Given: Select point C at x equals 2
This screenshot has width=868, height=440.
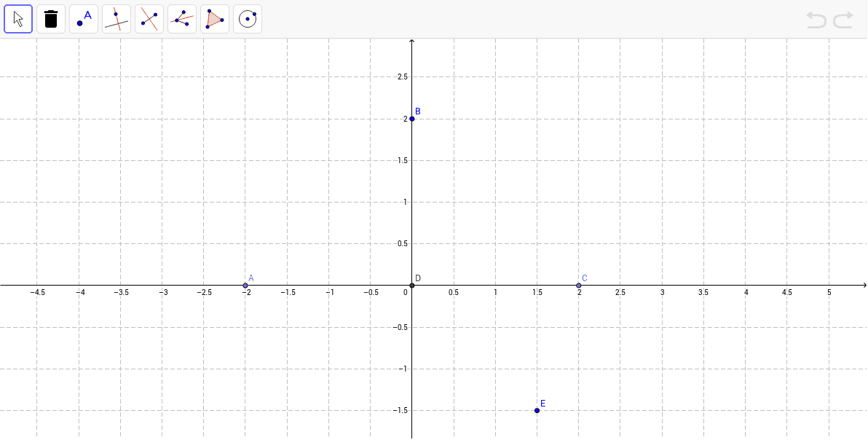Looking at the screenshot, I should point(578,286).
